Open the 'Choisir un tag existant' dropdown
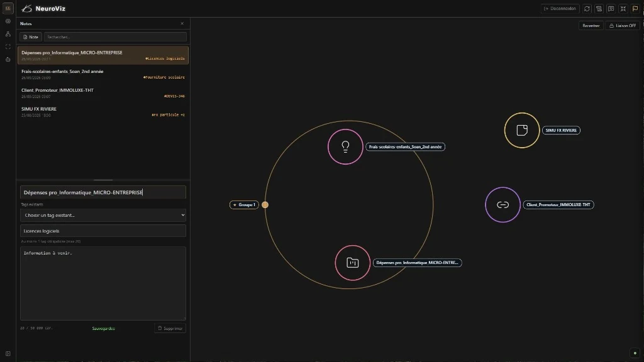The height and width of the screenshot is (362, 644). (103, 215)
